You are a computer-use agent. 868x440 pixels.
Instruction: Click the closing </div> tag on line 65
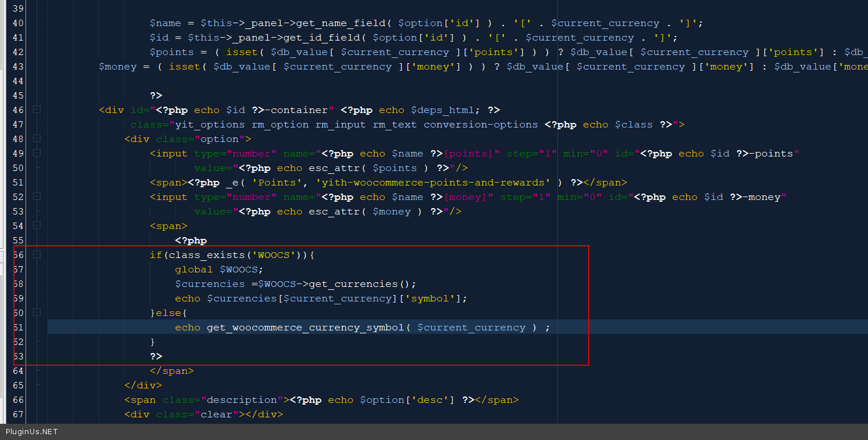(143, 386)
